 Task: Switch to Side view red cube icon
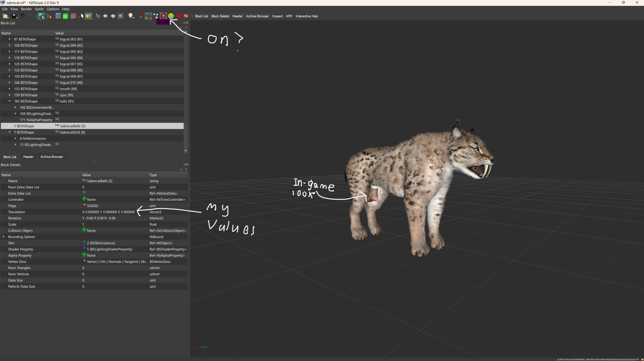[73, 16]
